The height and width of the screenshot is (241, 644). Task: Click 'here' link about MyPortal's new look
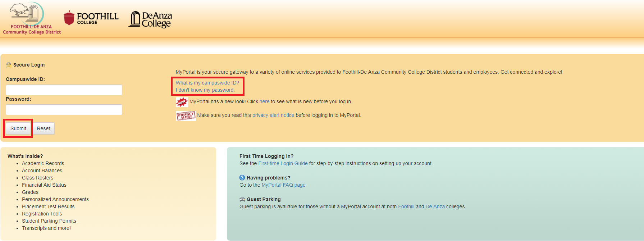click(x=264, y=102)
